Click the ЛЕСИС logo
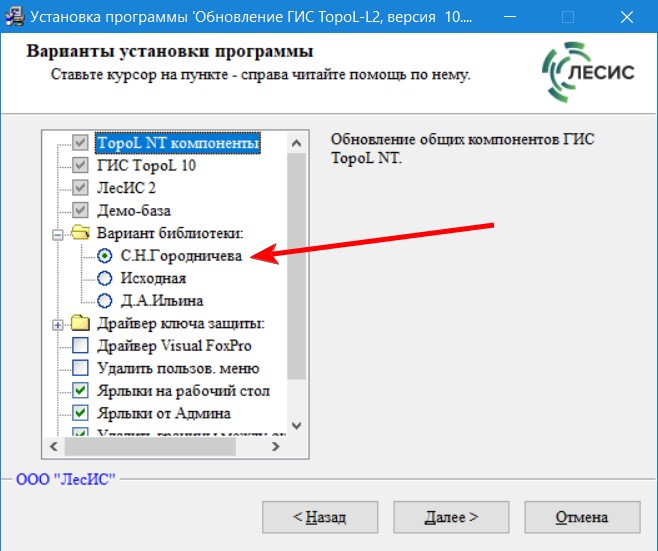This screenshot has height=551, width=658. pos(588,72)
